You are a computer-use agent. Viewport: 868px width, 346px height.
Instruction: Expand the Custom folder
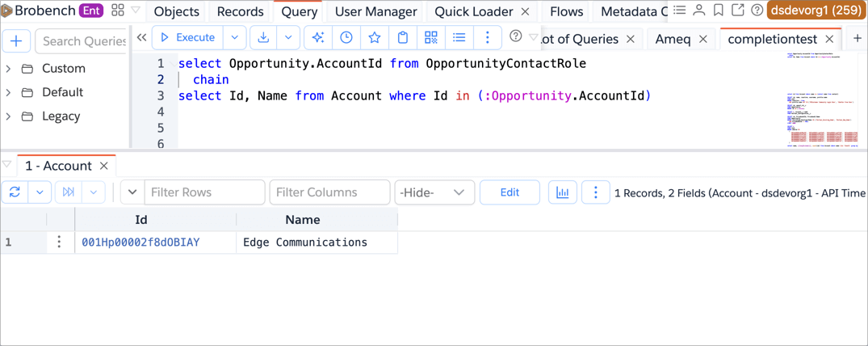[x=9, y=69]
